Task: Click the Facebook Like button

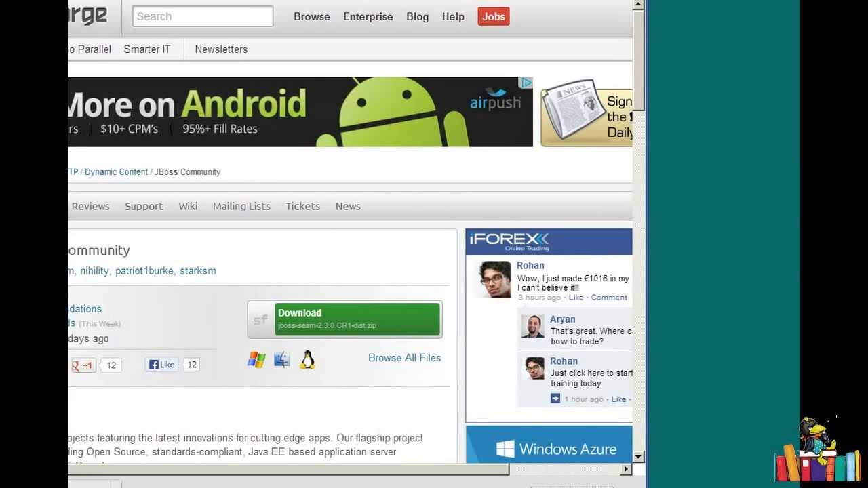Action: click(x=162, y=365)
